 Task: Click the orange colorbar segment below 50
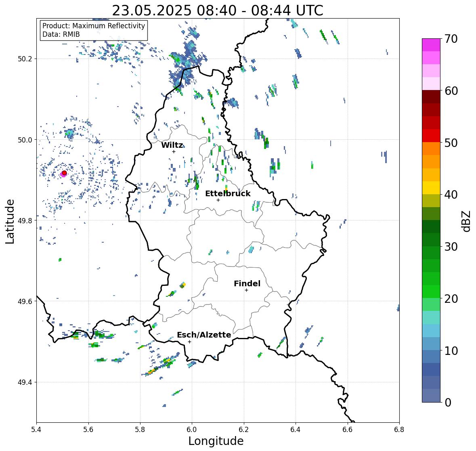(x=431, y=149)
